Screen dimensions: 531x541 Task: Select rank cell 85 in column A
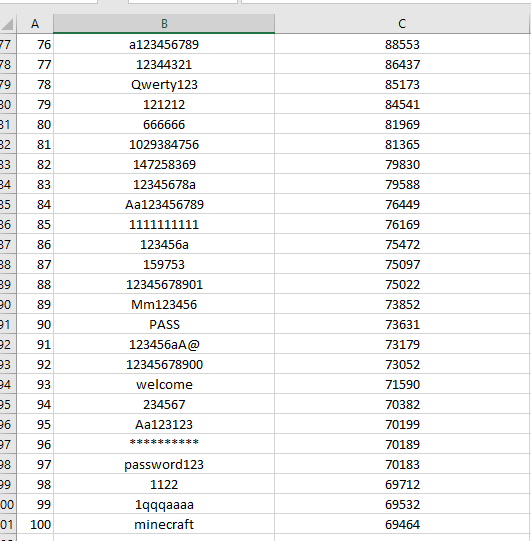click(35, 224)
